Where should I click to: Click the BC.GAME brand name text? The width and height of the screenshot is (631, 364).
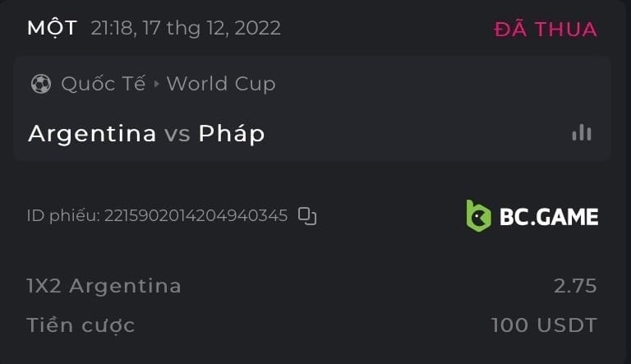click(549, 217)
